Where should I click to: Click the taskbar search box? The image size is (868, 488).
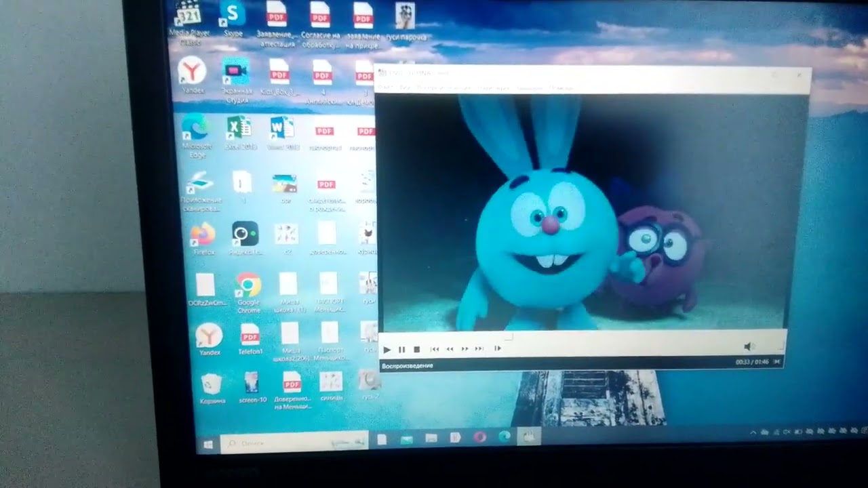pyautogui.click(x=294, y=442)
